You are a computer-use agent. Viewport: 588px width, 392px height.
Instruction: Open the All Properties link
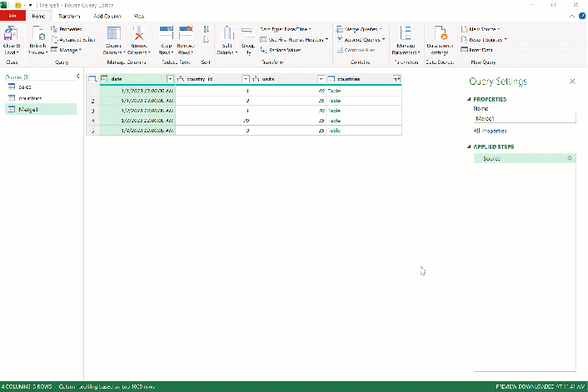point(490,131)
